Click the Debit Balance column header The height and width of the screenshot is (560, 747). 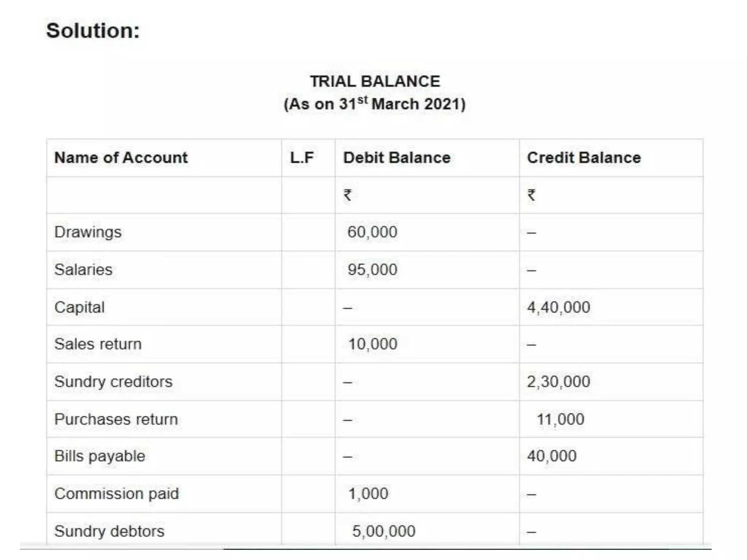click(x=397, y=158)
